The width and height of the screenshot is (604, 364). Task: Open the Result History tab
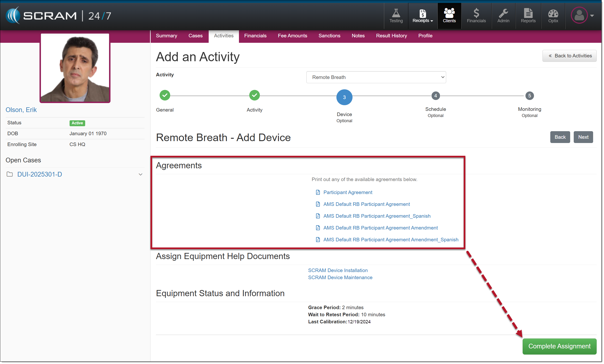(x=391, y=36)
